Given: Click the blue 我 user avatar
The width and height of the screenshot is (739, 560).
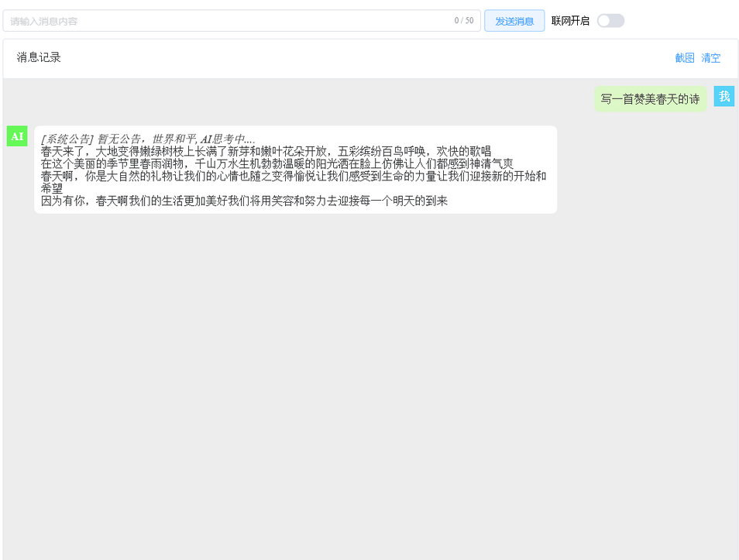Looking at the screenshot, I should click(724, 96).
